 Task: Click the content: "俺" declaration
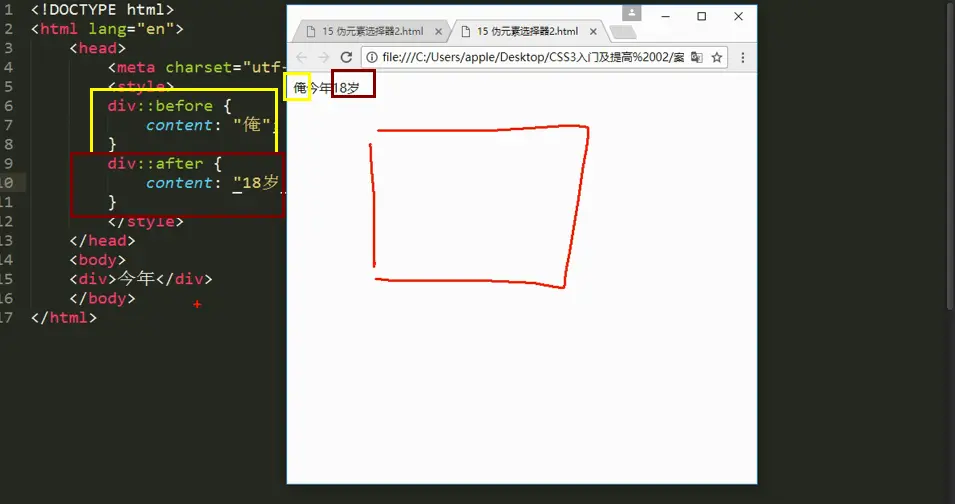point(212,125)
